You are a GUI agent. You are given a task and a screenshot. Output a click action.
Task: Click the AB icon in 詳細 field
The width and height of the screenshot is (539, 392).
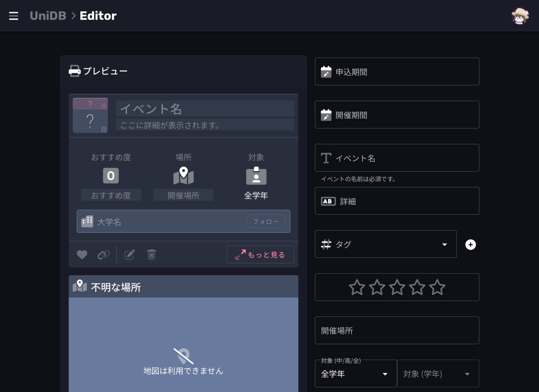pos(328,201)
